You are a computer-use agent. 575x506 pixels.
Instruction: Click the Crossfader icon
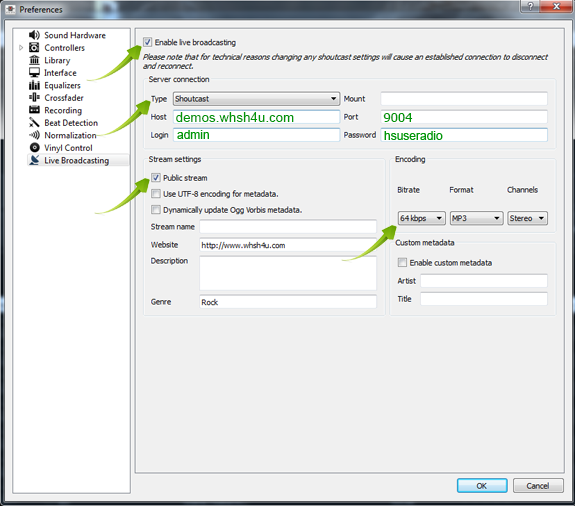click(x=34, y=98)
